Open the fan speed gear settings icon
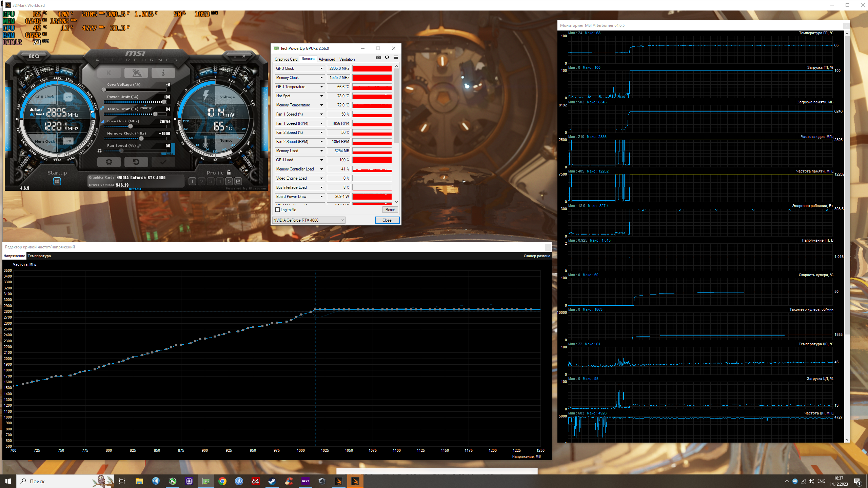The width and height of the screenshot is (868, 488). click(x=99, y=151)
